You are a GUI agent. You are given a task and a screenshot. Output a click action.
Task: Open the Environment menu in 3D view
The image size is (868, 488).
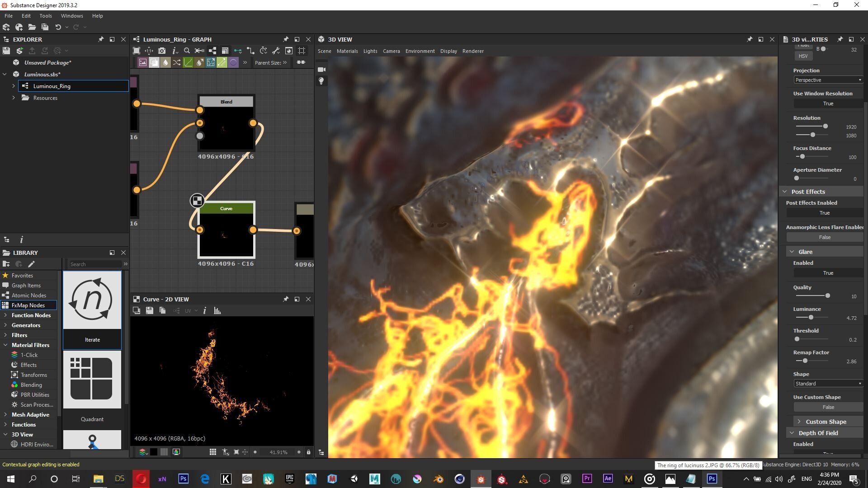click(420, 51)
